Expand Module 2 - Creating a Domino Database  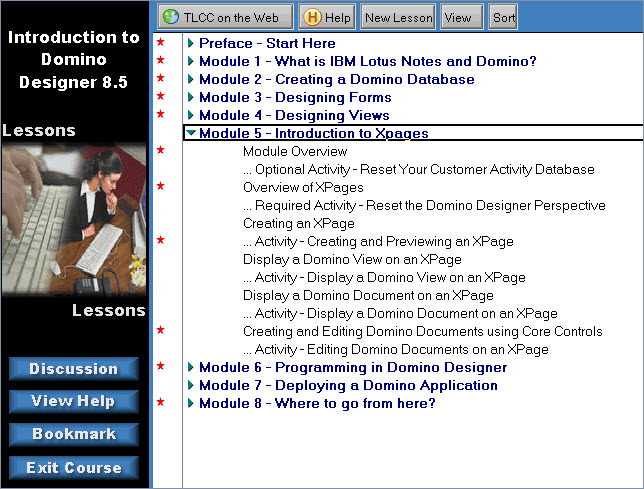tap(191, 79)
